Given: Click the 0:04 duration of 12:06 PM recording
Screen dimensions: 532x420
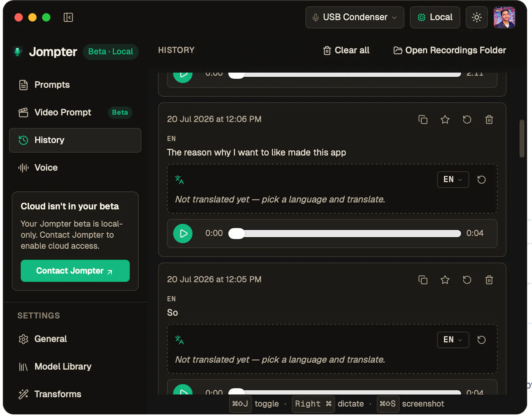Looking at the screenshot, I should pyautogui.click(x=474, y=233).
